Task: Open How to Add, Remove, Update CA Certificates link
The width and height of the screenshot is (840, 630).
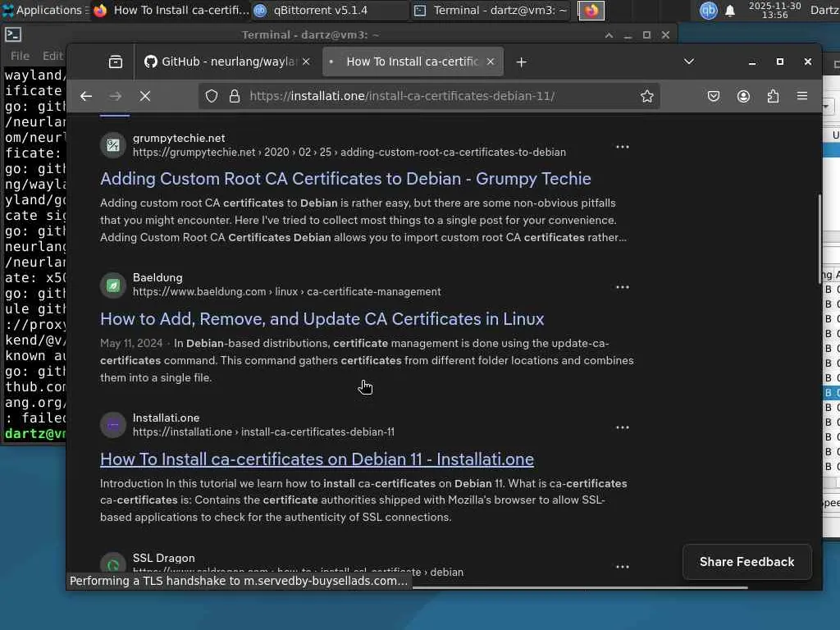Action: [322, 319]
